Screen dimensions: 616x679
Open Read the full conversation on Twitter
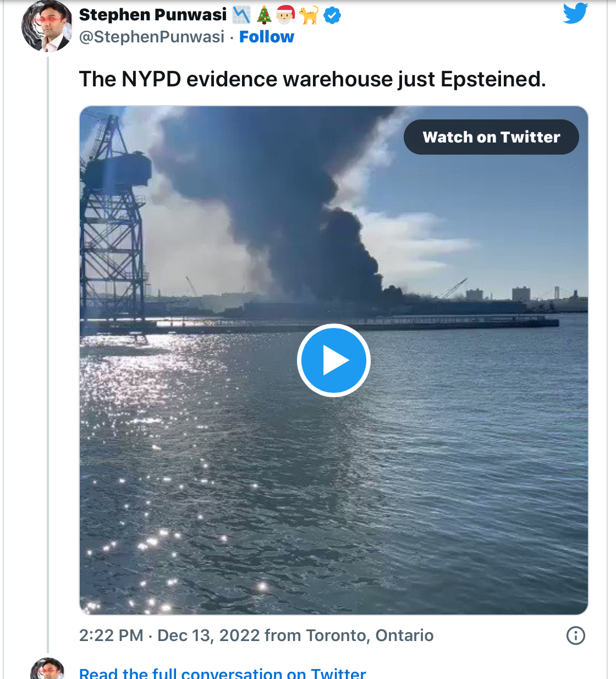pos(222,673)
